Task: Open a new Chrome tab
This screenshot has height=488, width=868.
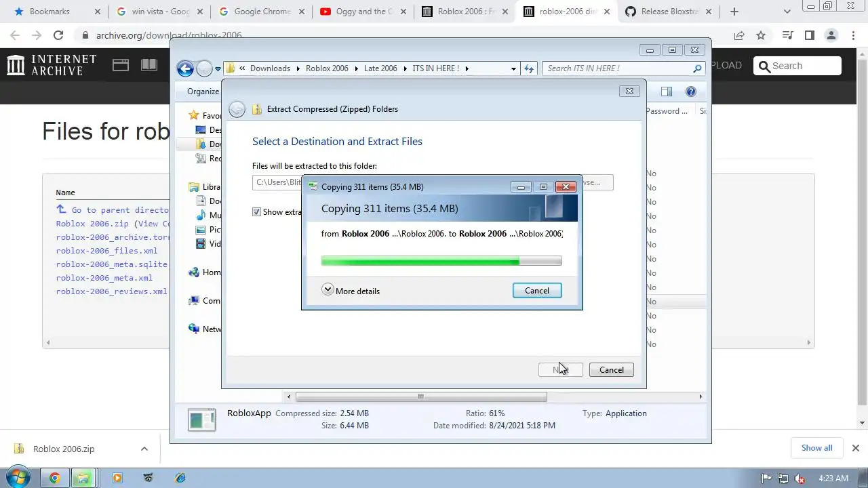Action: click(734, 12)
